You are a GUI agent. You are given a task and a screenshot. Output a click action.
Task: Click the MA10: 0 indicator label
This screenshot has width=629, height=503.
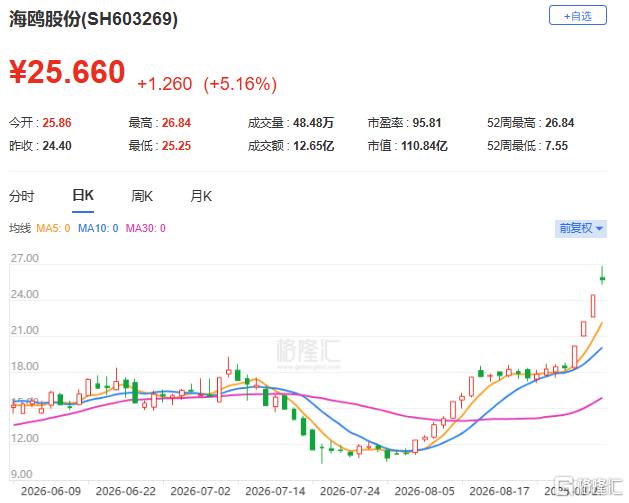click(98, 228)
